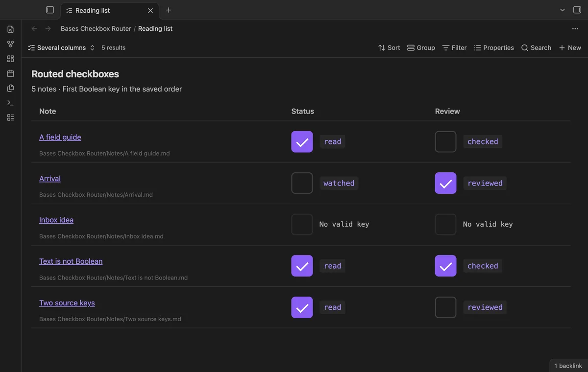Click path ending 'Inbox idea.md'
Viewport: 588px width, 372px height.
point(101,236)
